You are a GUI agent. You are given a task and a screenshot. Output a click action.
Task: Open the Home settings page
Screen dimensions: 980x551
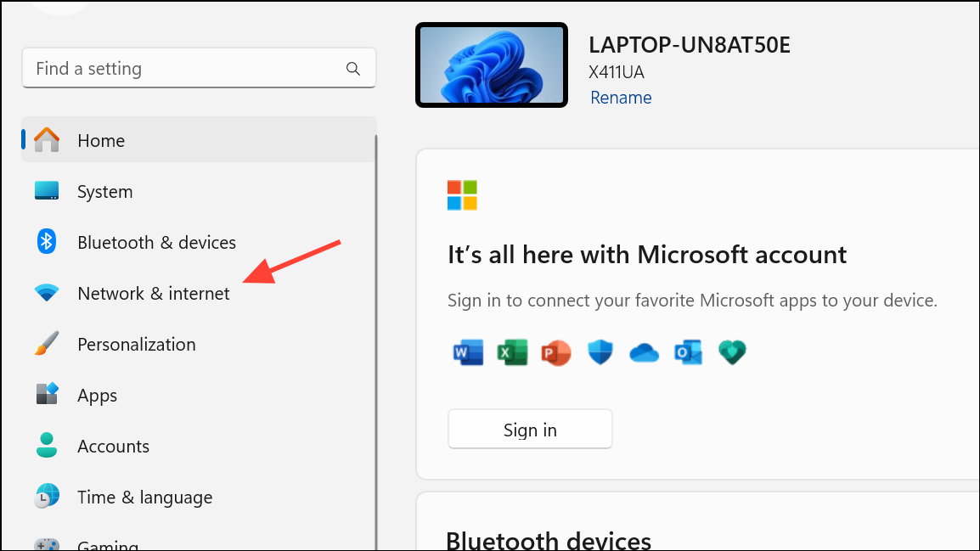coord(199,140)
